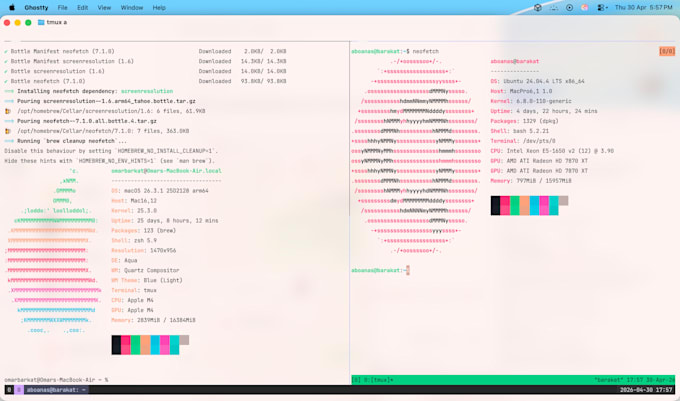Click the orange swatch in Ubuntu neofetch palette

click(x=524, y=205)
